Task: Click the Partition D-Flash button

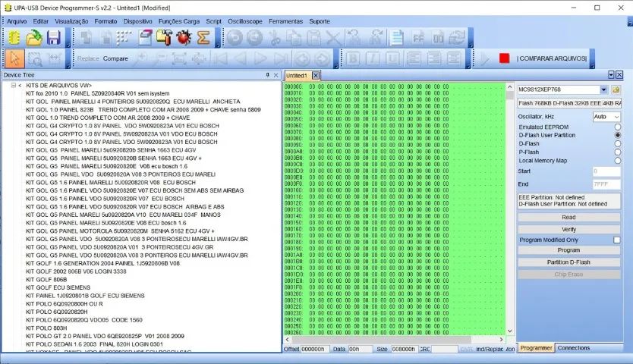Action: tap(568, 262)
